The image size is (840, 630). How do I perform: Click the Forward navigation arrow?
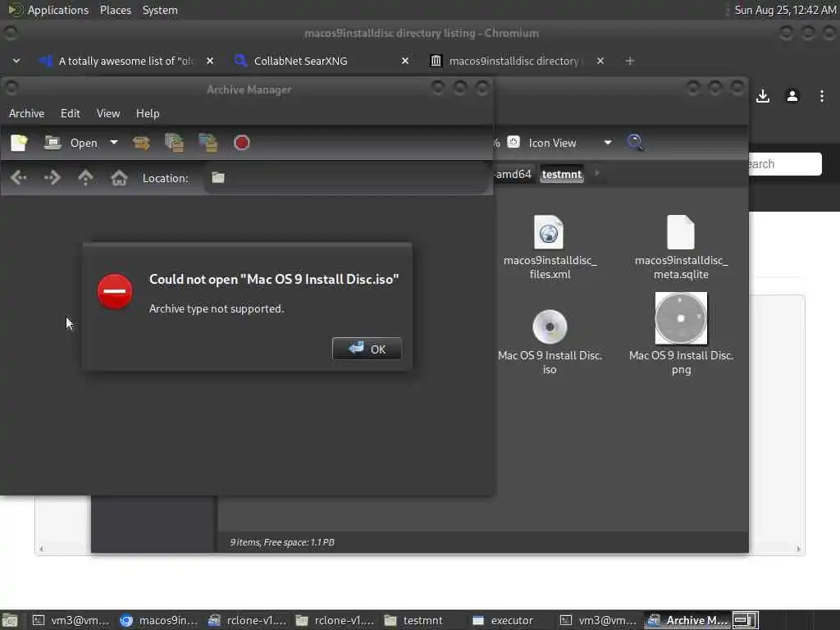[52, 178]
